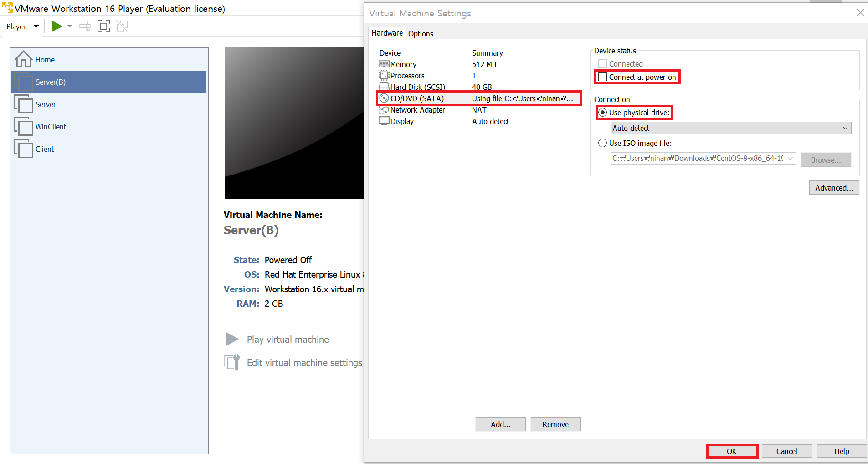
Task: Click the wrench settings icon near Edit virtual machine
Action: tap(232, 362)
